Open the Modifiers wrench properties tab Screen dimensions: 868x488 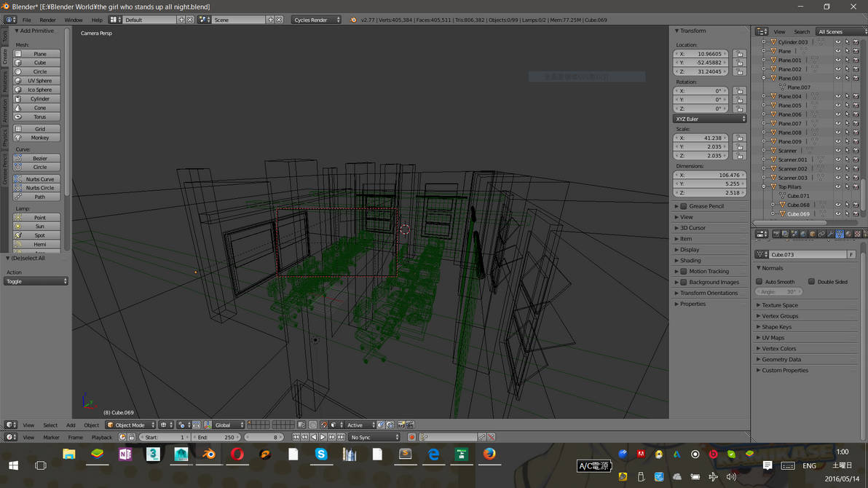[830, 235]
